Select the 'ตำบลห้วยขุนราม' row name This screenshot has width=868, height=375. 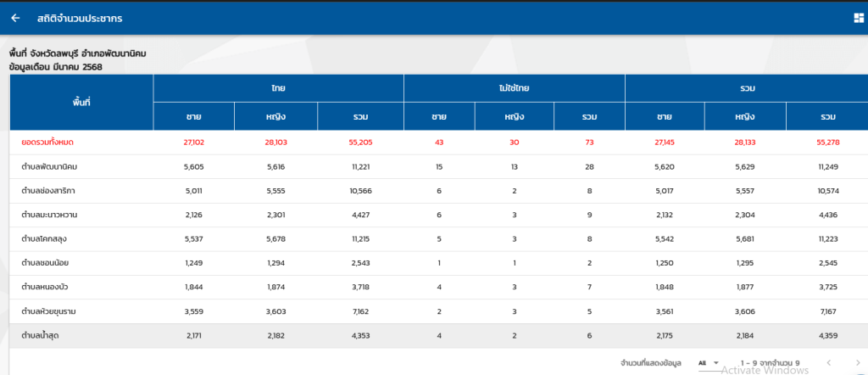pos(53,311)
